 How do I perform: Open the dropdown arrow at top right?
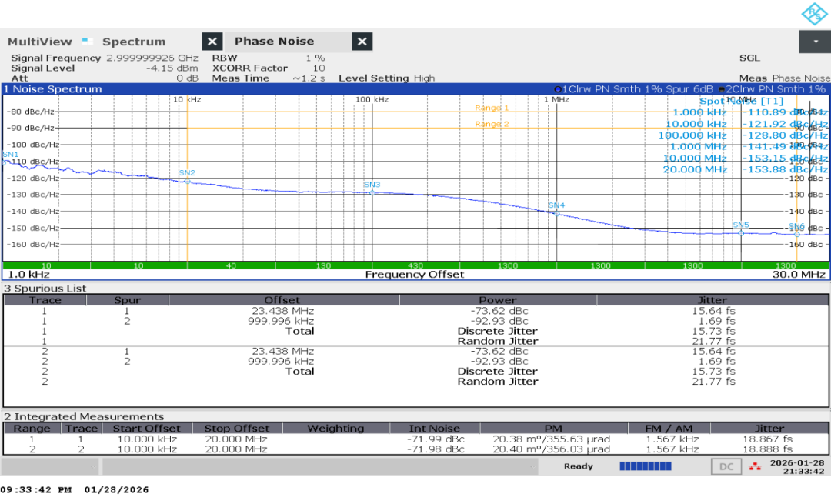click(815, 42)
